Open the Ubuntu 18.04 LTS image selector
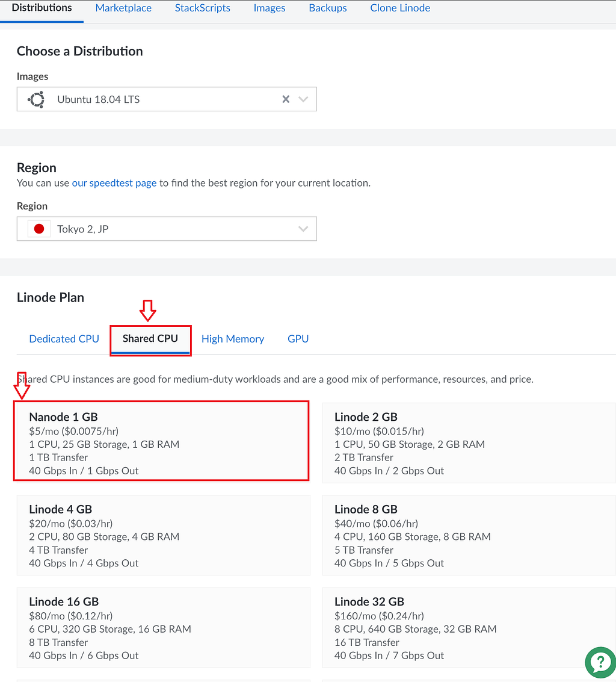The image size is (616, 682). tap(167, 99)
